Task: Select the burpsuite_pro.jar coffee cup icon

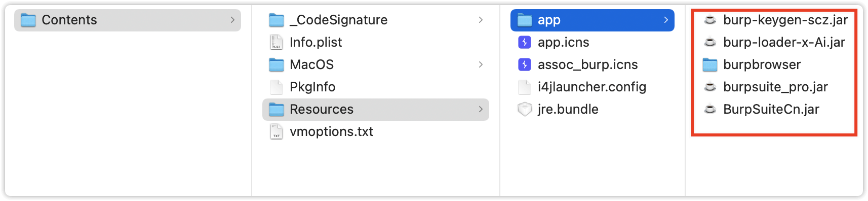Action: 710,87
